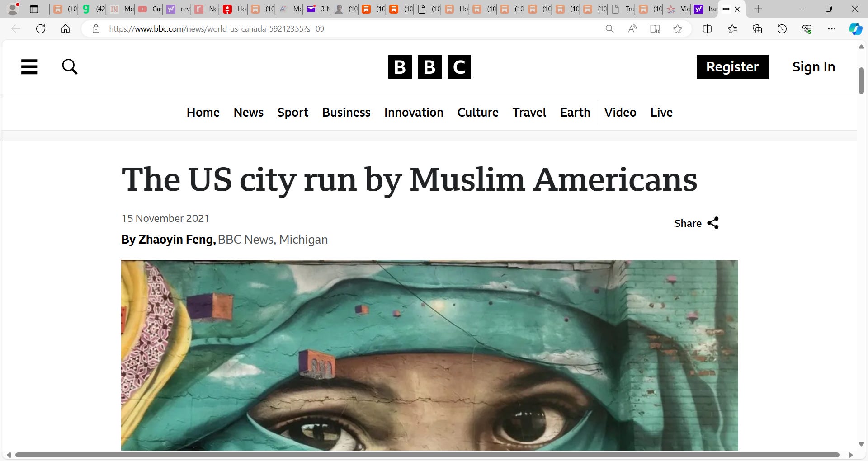Click author name 'By Zhaoyin Feng,'
This screenshot has height=461, width=868.
pos(169,240)
